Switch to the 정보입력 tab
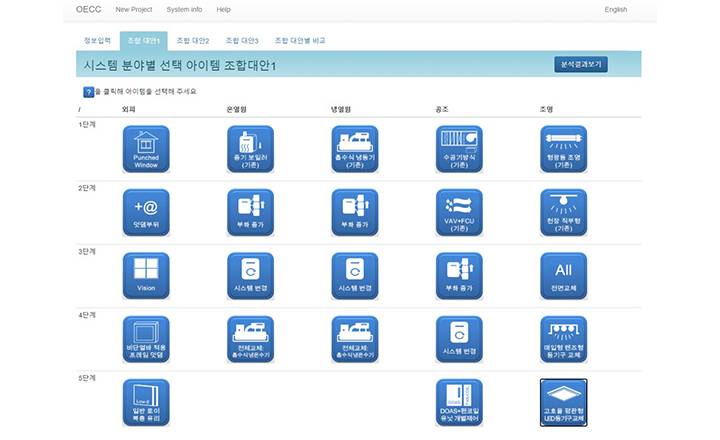The image size is (720, 440). click(x=97, y=41)
